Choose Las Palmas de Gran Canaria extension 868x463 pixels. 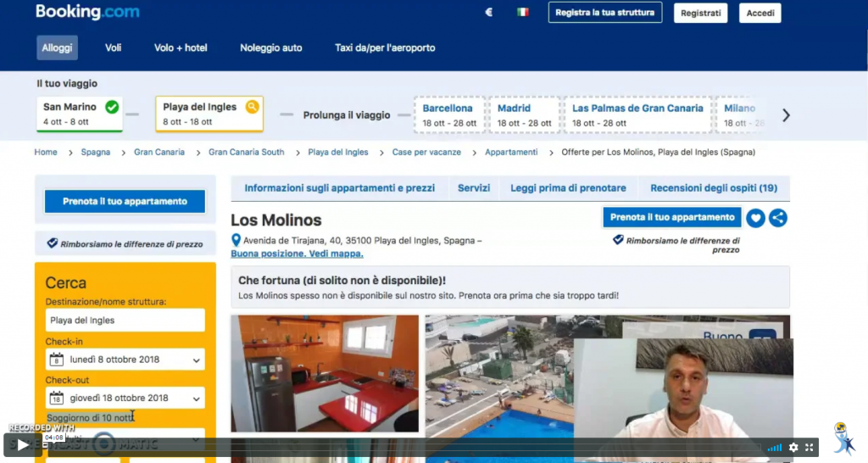point(637,115)
